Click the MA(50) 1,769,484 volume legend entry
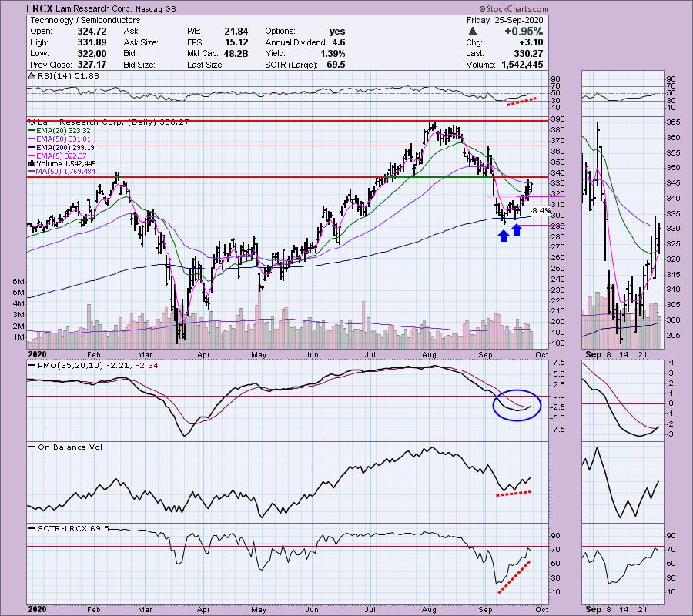 click(62, 172)
